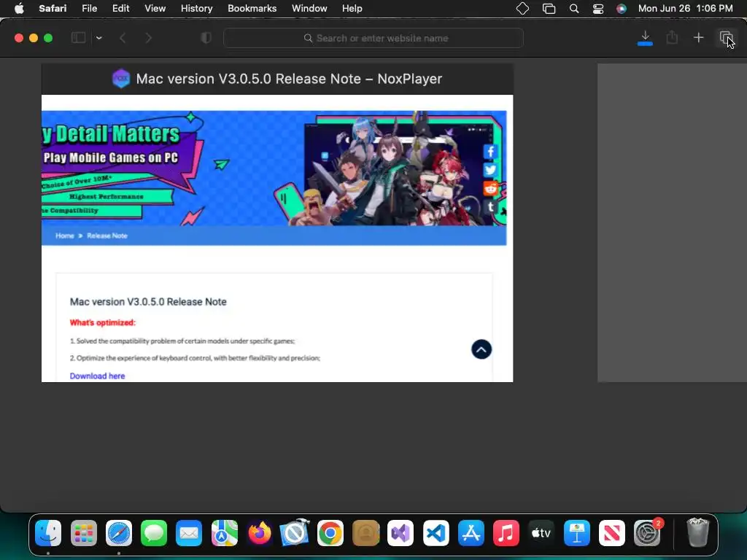
Task: Open the Help menu
Action: (x=352, y=9)
